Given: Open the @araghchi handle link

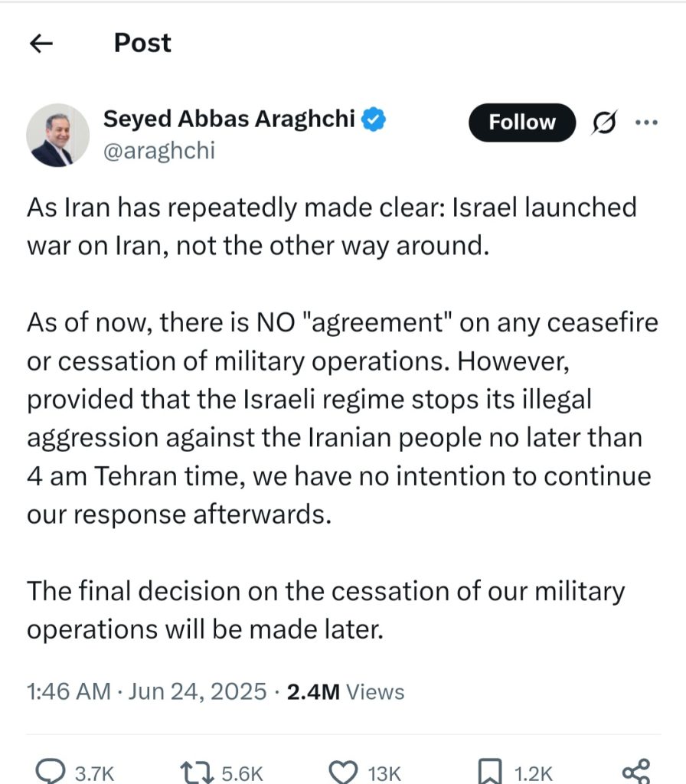Looking at the screenshot, I should pyautogui.click(x=159, y=150).
